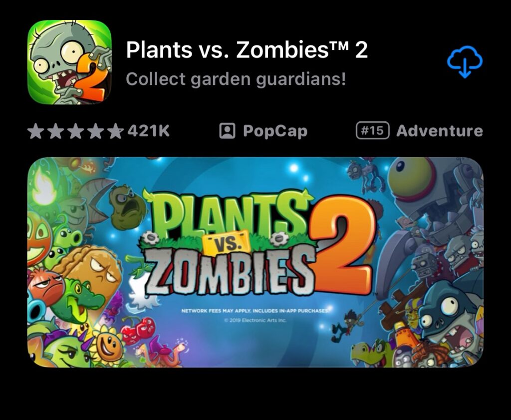Click the network fees notice text
Viewport: 511px width, 420px height.
(256, 311)
